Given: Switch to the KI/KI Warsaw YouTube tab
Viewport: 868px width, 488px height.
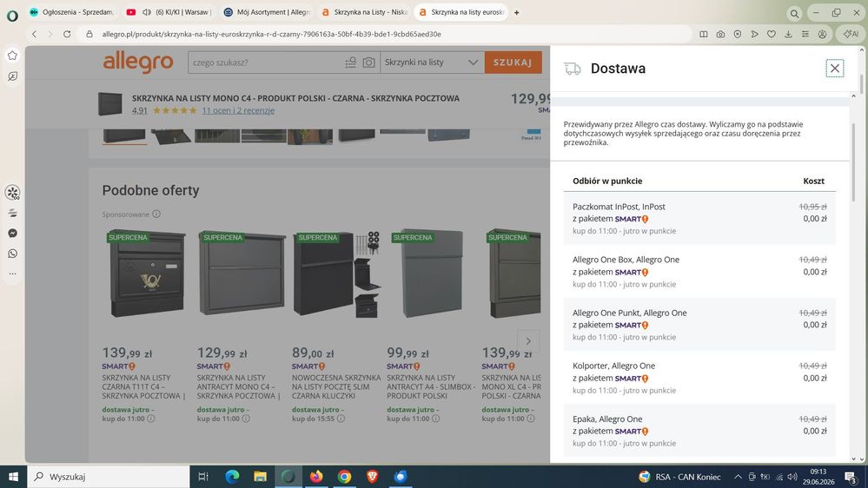Looking at the screenshot, I should coord(169,12).
